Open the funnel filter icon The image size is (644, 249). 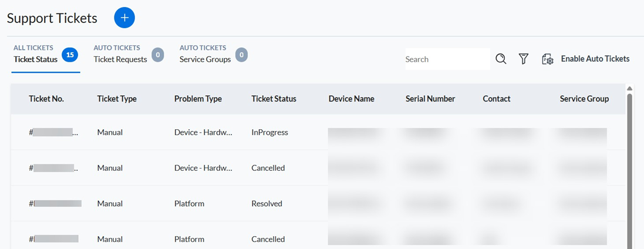pos(523,59)
